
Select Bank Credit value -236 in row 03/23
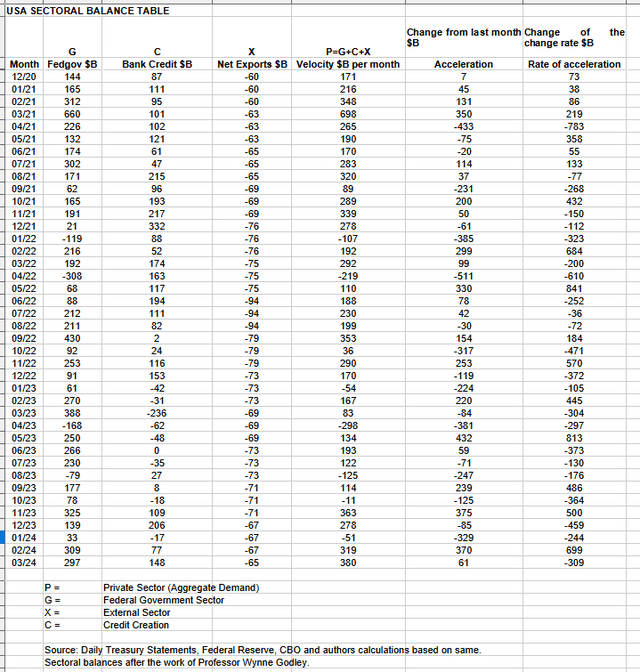tap(157, 413)
